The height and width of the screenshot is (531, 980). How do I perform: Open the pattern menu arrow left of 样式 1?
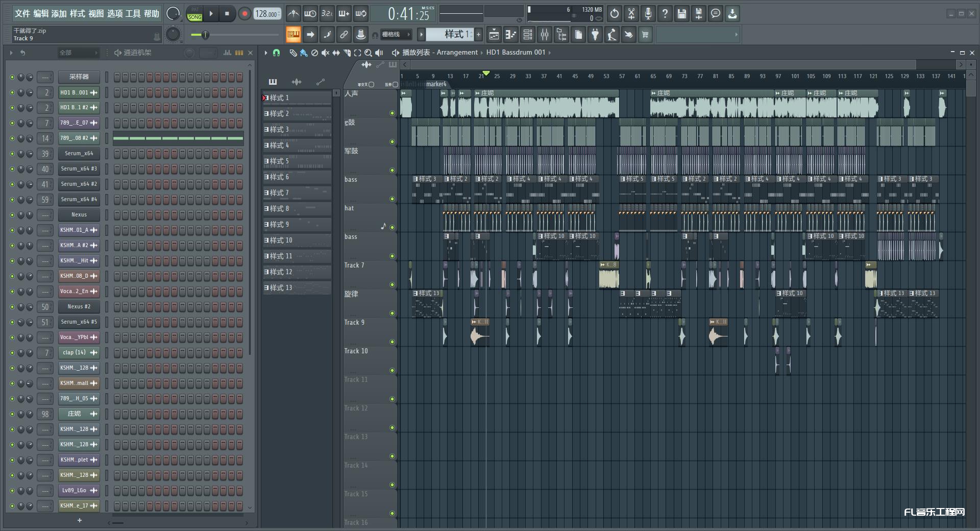coord(421,35)
